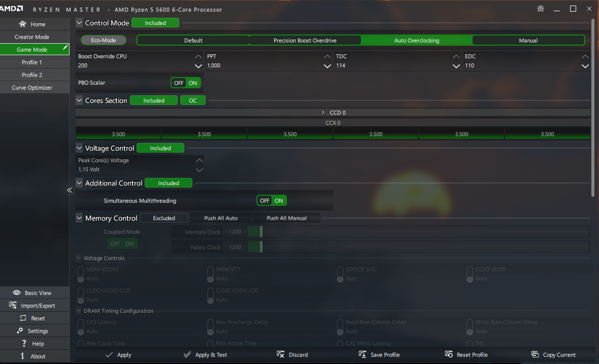Open Profile 2 in sidebar
This screenshot has height=364, width=599.
[x=35, y=75]
